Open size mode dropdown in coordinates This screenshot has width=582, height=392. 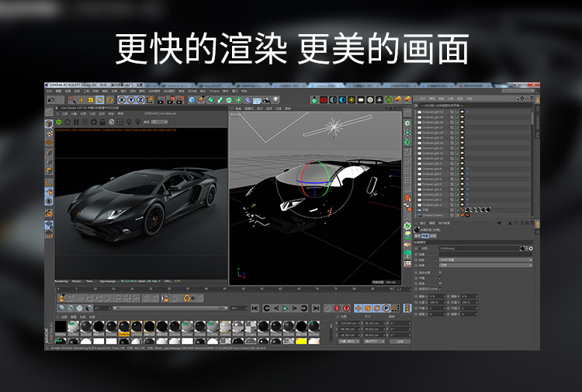pyautogui.click(x=374, y=341)
